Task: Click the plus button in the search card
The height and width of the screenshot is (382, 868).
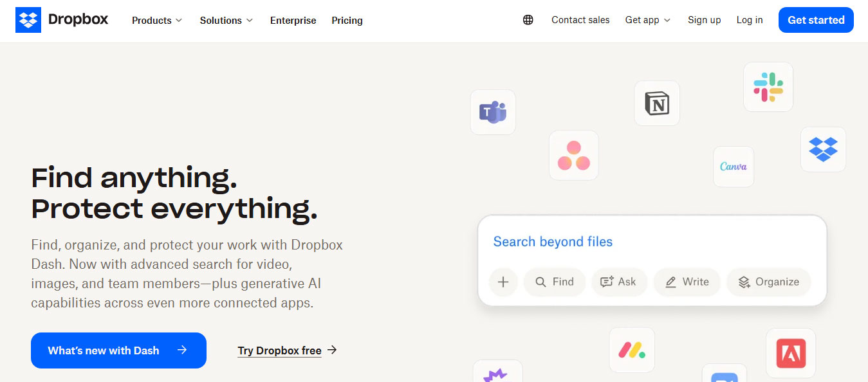Action: click(503, 282)
